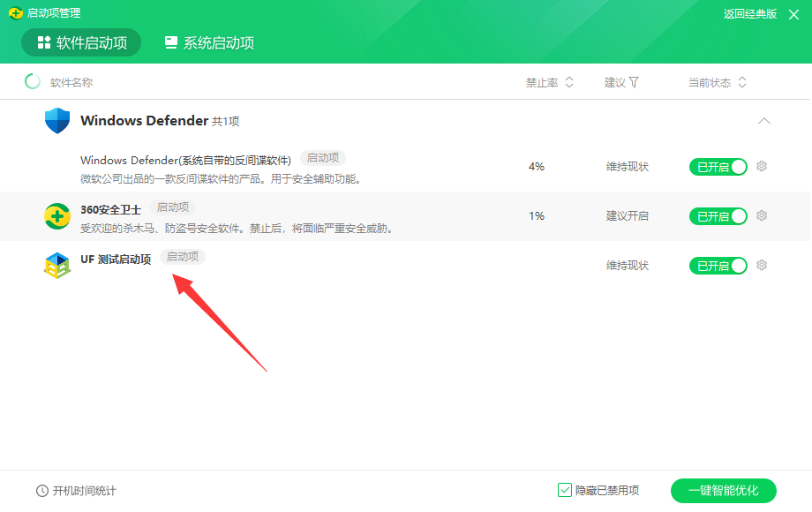Click the 360安全卫士 icon

point(57,216)
